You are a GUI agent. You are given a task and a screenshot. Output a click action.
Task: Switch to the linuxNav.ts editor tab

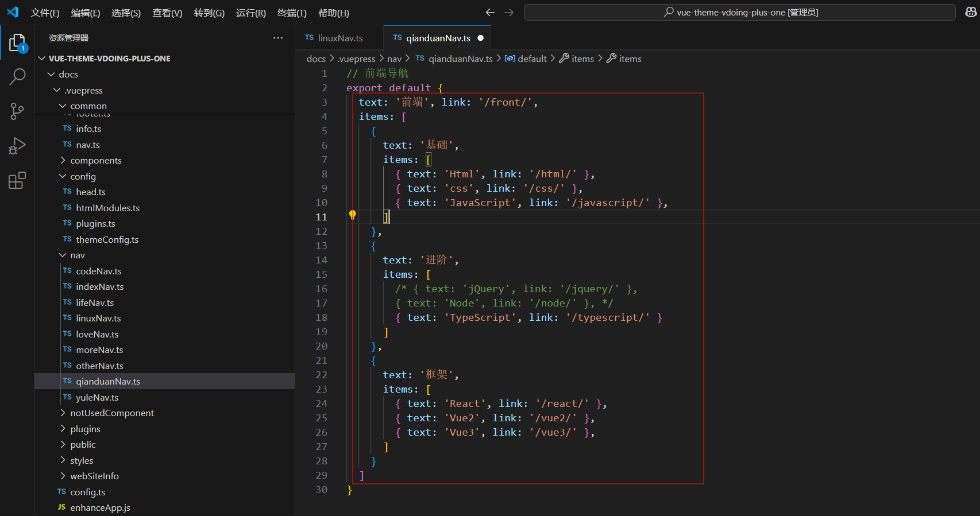[x=339, y=38]
